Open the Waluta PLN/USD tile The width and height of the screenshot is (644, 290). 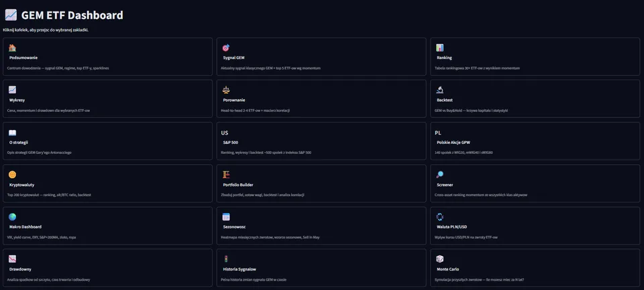point(535,226)
